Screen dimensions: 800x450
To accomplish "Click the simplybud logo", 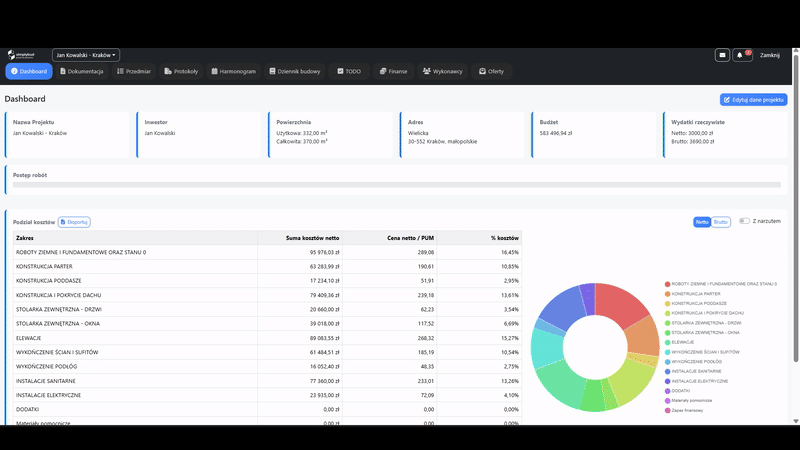I will (21, 55).
